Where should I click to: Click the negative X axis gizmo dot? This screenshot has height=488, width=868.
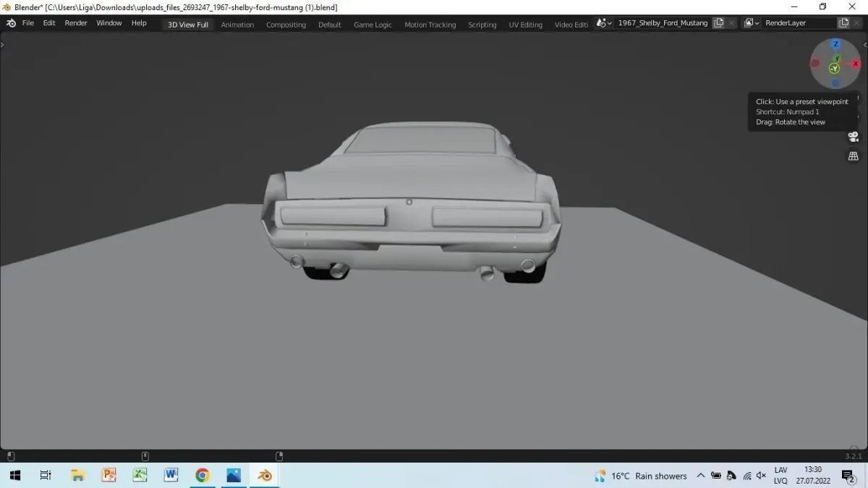[815, 64]
